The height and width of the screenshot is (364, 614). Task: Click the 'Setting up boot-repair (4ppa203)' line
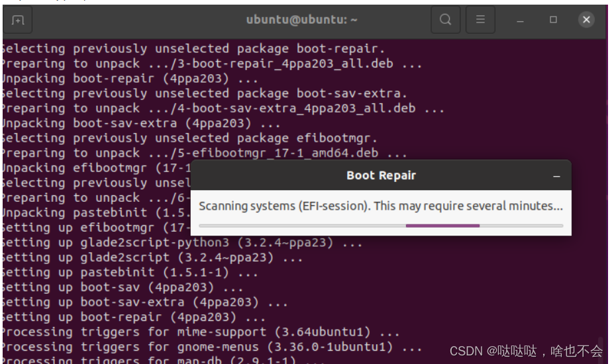pos(134,317)
